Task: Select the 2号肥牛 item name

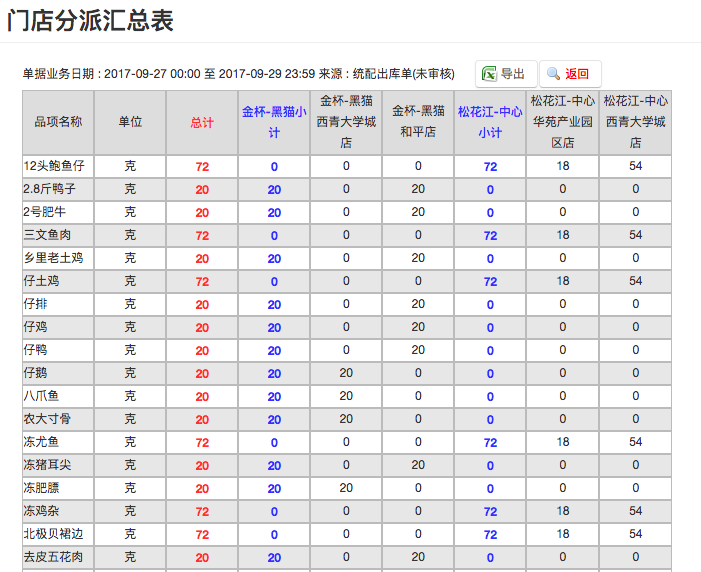Action: point(44,212)
